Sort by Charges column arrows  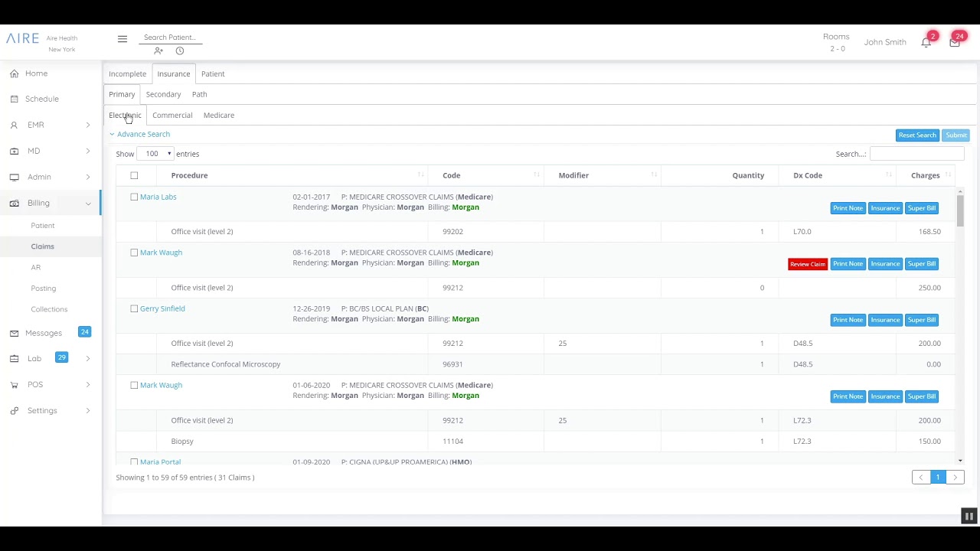tap(948, 175)
